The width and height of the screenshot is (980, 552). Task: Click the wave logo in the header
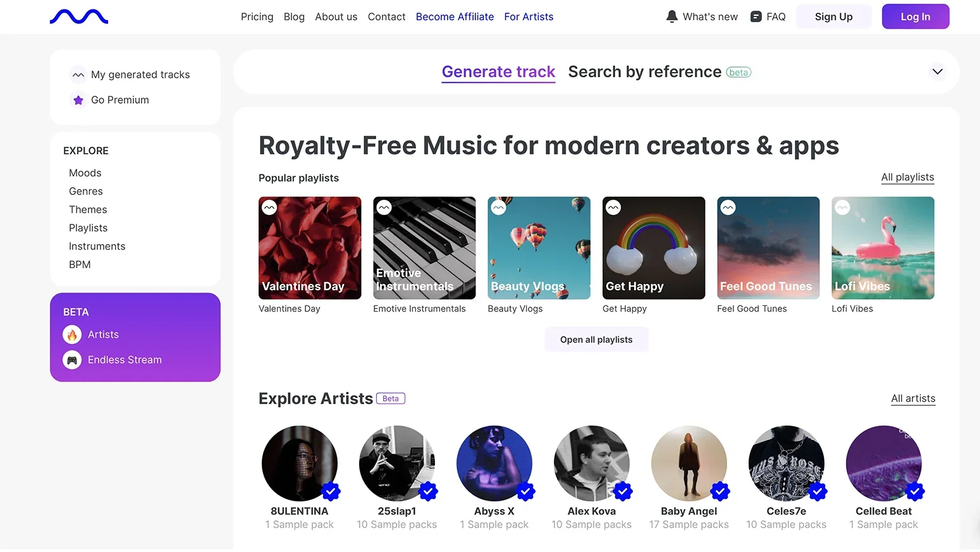79,17
